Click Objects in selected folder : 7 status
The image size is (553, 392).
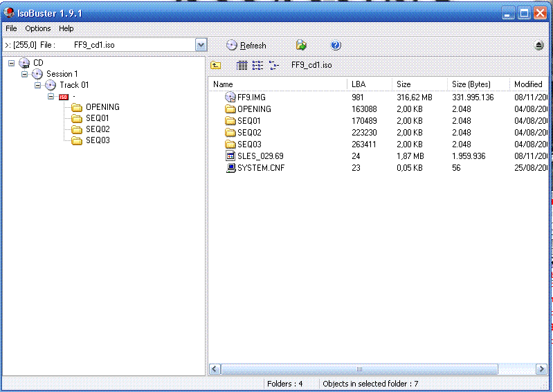[370, 384]
